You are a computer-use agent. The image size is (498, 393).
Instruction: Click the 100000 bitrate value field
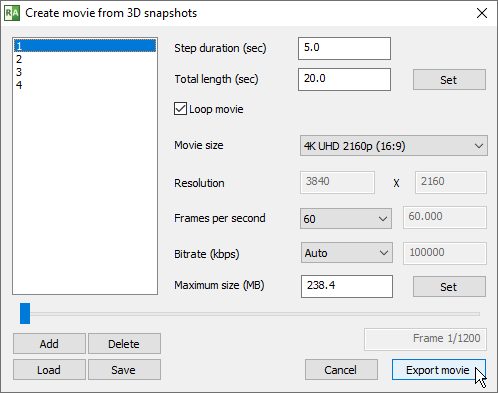pos(445,253)
